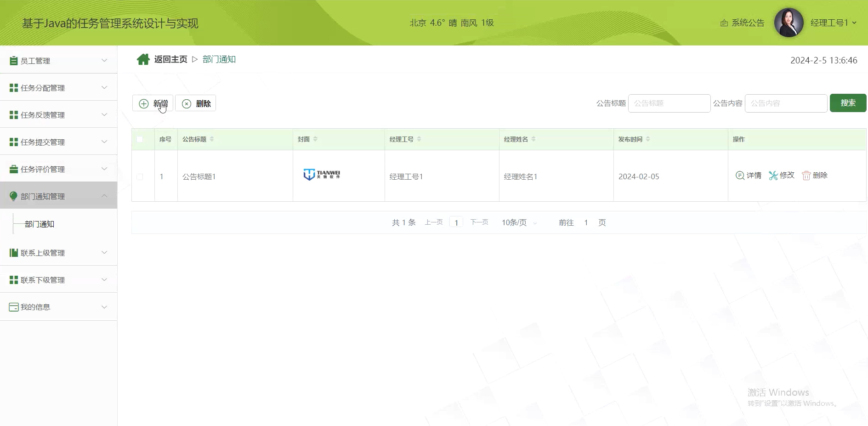Open 部门通知 submenu item in sidebar

(x=40, y=224)
